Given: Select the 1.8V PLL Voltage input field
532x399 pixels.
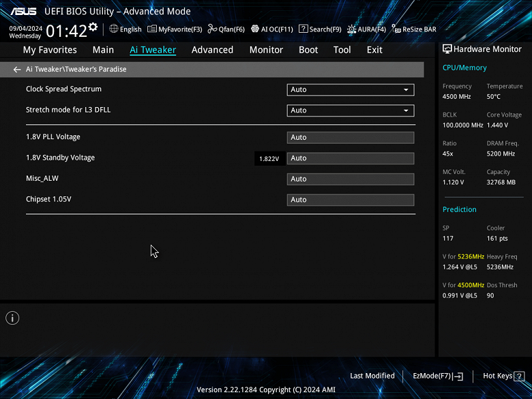Looking at the screenshot, I should [351, 137].
